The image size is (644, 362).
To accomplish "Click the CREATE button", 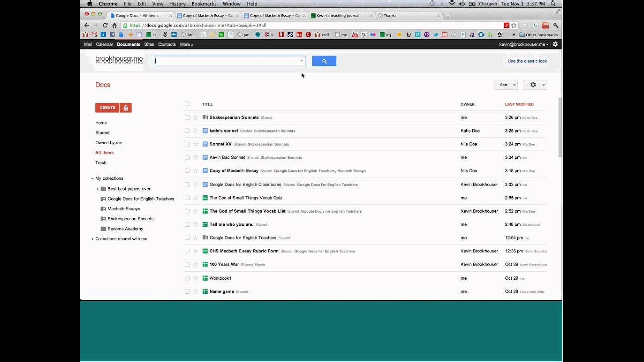I will [107, 108].
